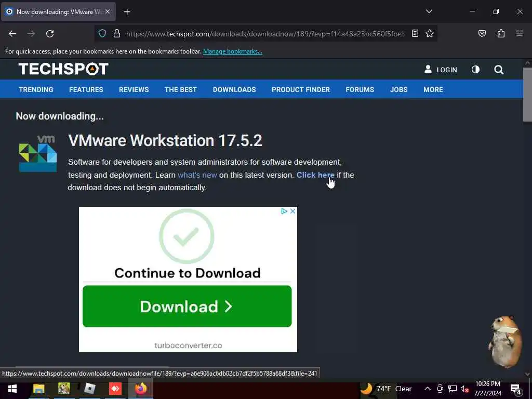Reload the current page
Image resolution: width=532 pixels, height=399 pixels.
click(x=50, y=34)
